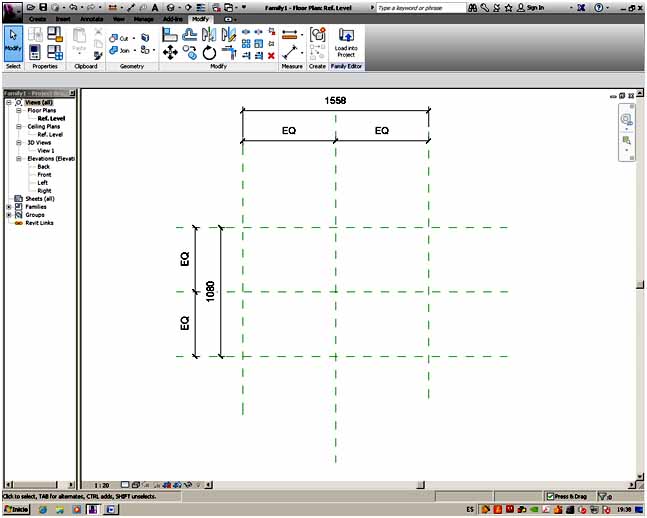Click the Save icon in quick access toolbar
Viewport: 647px width, 518px height.
pyautogui.click(x=43, y=7)
